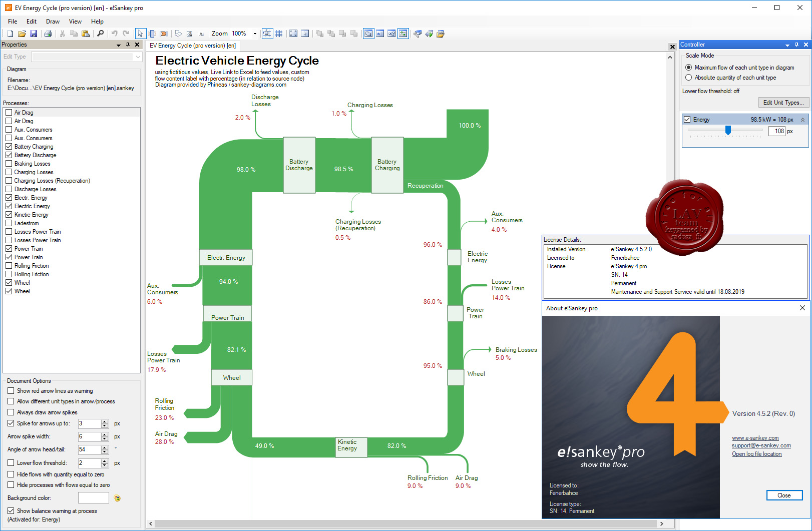Image resolution: width=812 pixels, height=531 pixels.
Task: Click the Copy icon in the toolbar
Action: tap(74, 34)
